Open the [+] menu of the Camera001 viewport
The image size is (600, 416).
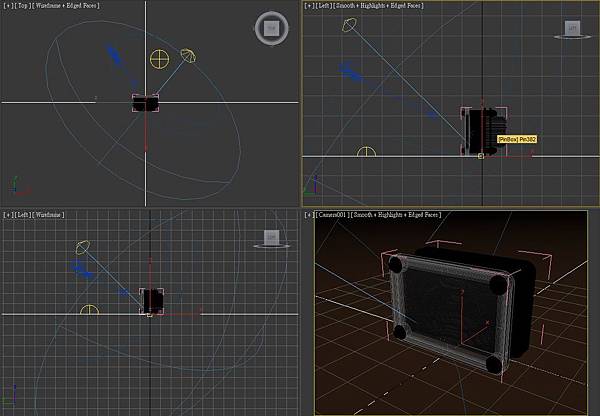309,215
